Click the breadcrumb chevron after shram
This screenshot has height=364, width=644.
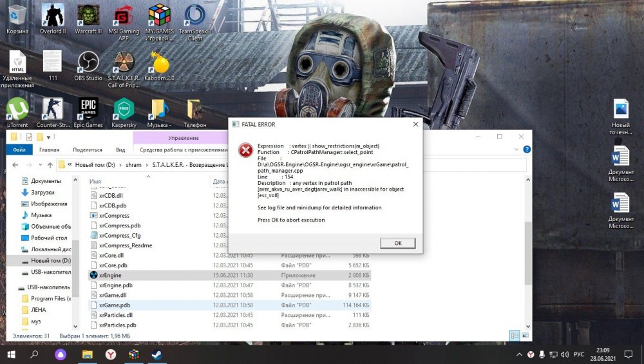147,165
